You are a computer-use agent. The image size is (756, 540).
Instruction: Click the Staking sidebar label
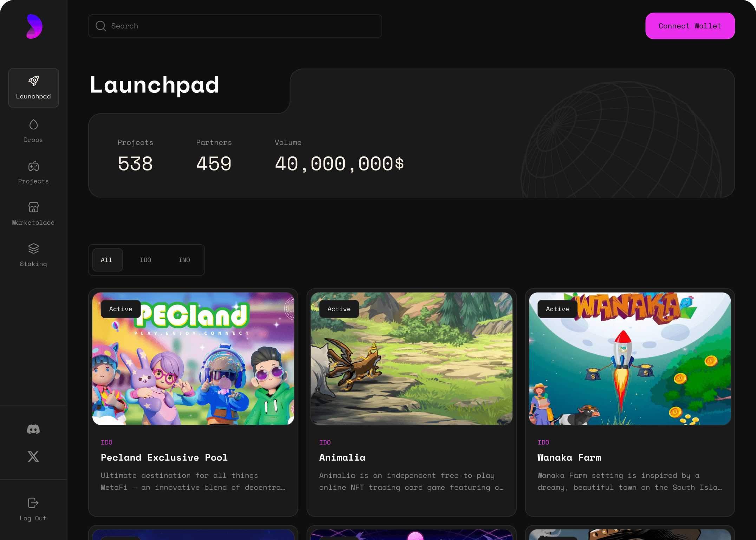(33, 264)
